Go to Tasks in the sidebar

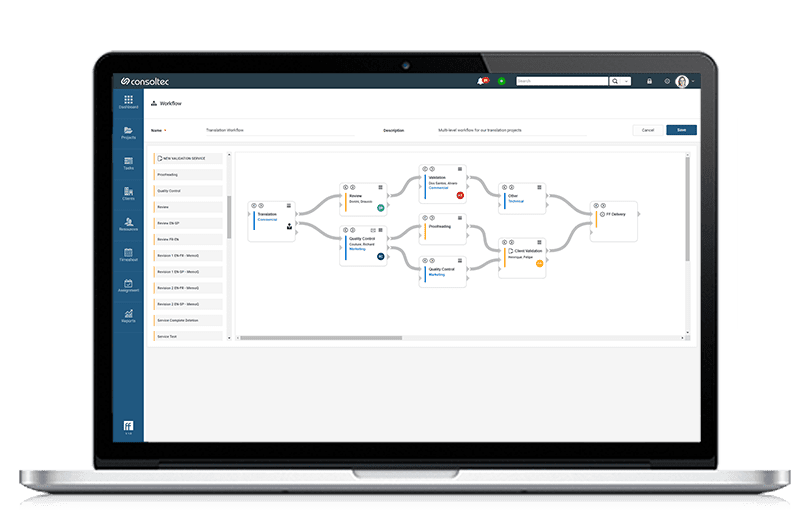point(128,163)
